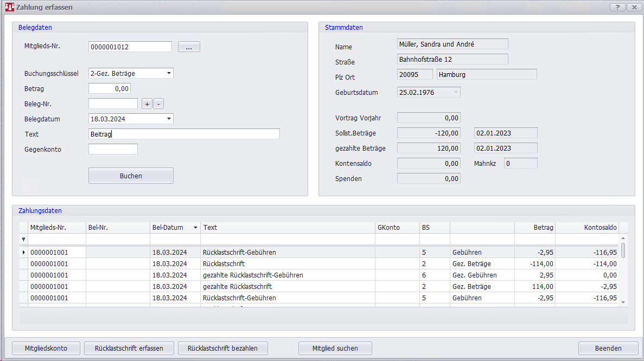644x361 pixels.
Task: Decrement Beleg-Nr. with the minus button
Action: (158, 104)
